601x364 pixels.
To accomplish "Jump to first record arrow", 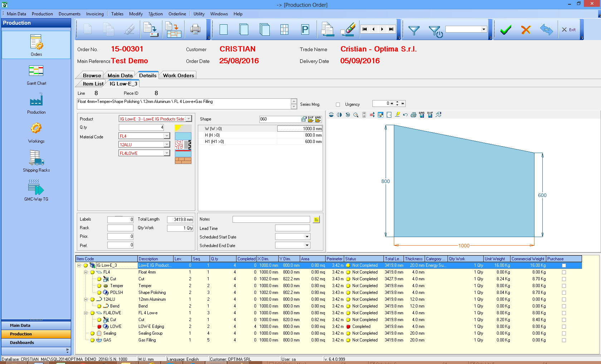I will [365, 29].
